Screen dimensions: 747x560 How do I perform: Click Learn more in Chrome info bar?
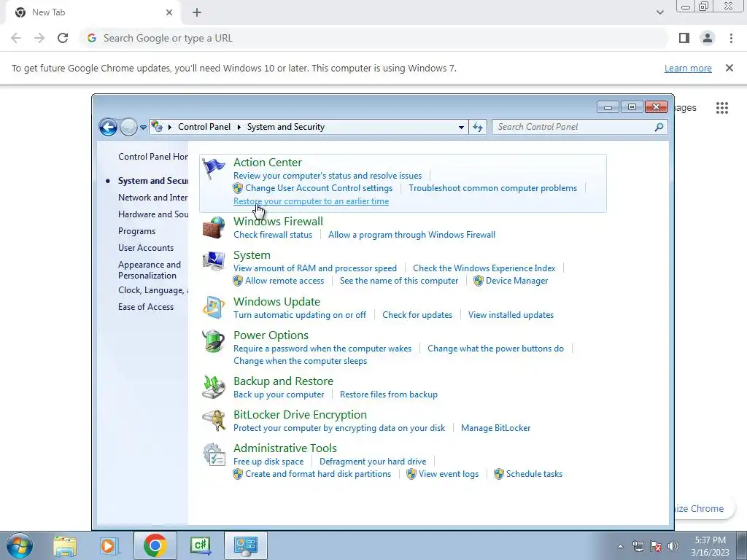pos(688,68)
